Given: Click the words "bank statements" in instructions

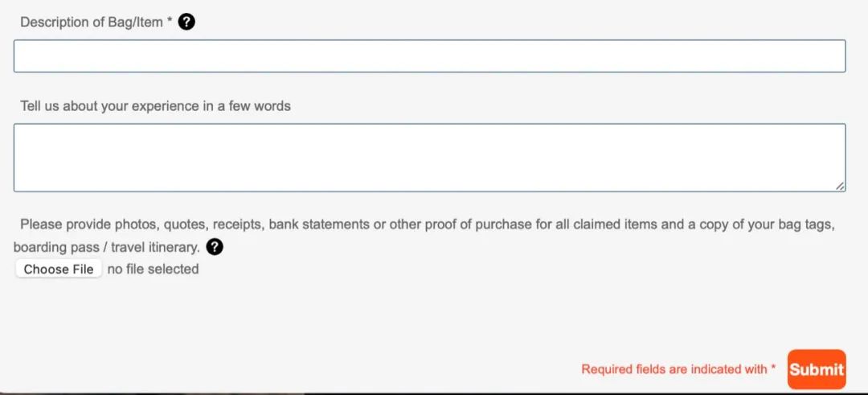Looking at the screenshot, I should click(x=319, y=224).
